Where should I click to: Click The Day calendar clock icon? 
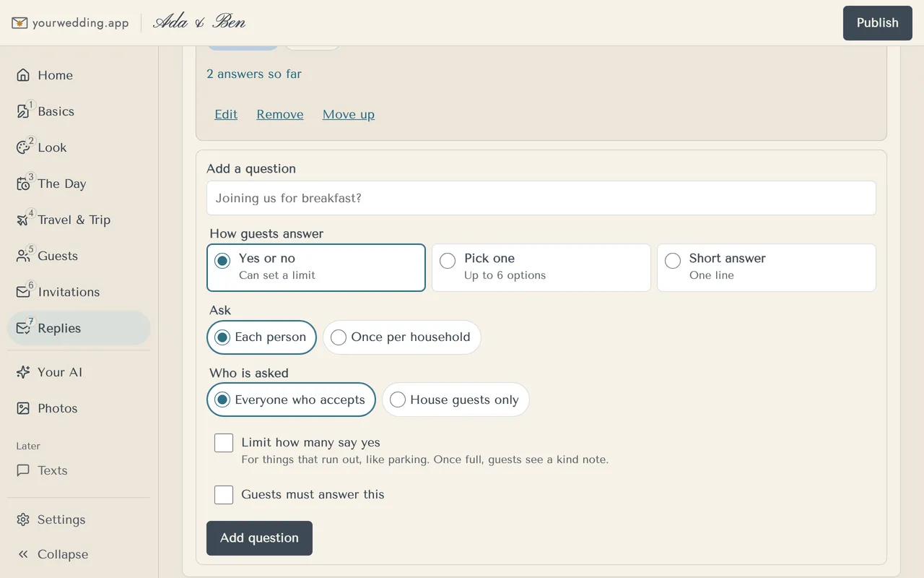pos(23,184)
